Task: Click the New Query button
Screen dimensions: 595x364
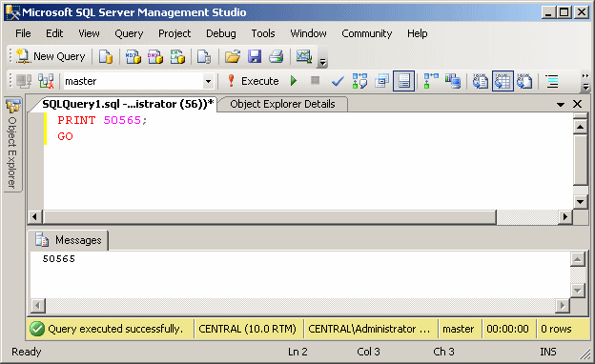Action: point(51,56)
